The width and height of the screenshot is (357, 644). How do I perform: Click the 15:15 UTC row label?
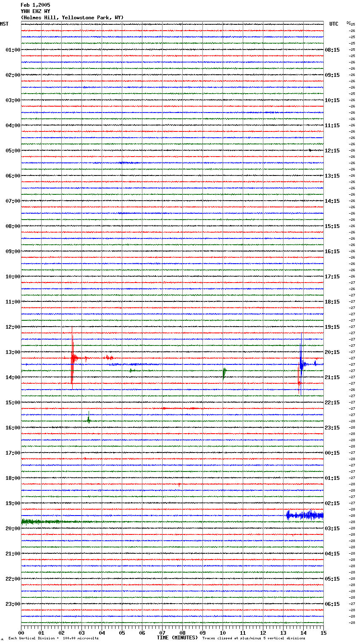pyautogui.click(x=332, y=226)
